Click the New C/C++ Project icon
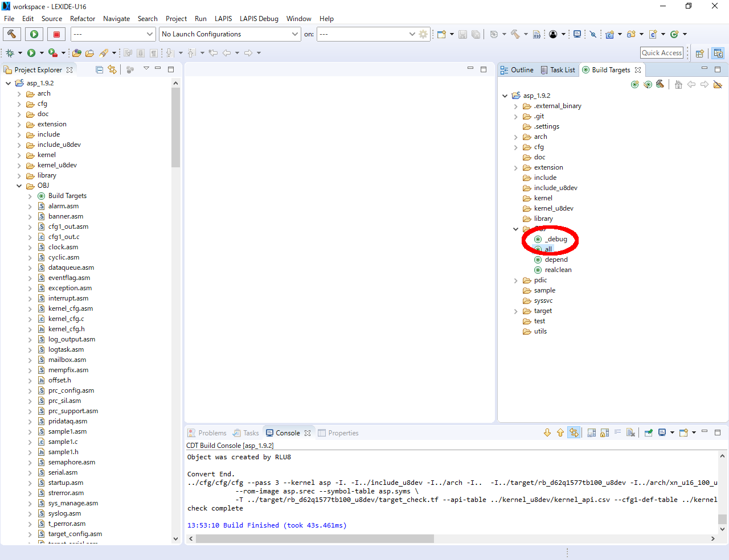 (609, 34)
